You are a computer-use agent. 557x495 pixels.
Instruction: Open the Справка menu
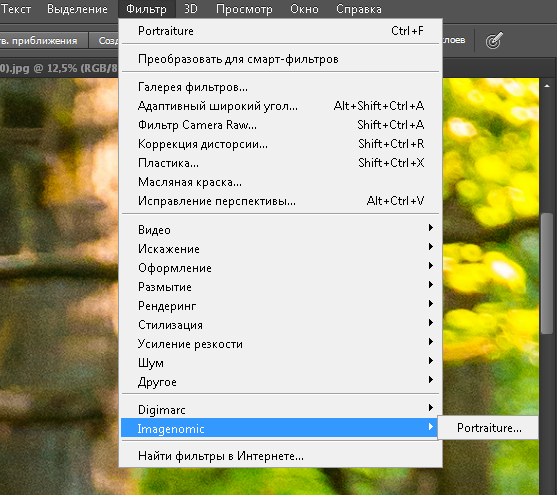(358, 9)
